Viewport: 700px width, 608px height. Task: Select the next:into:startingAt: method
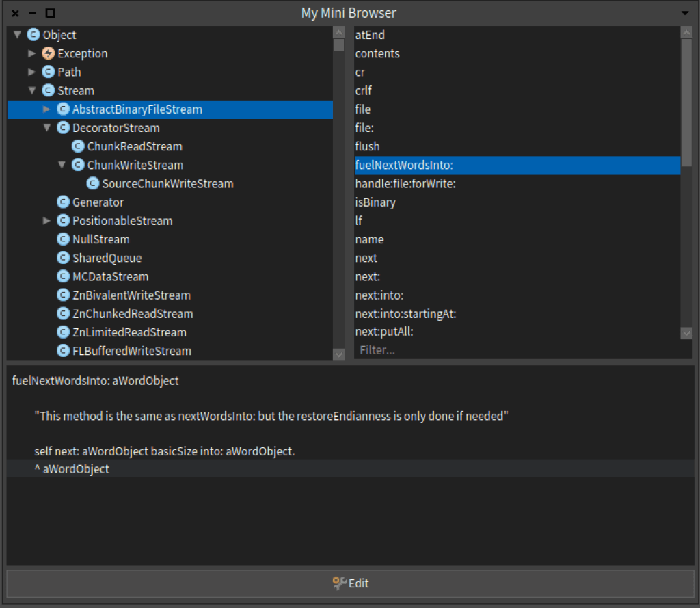click(405, 314)
